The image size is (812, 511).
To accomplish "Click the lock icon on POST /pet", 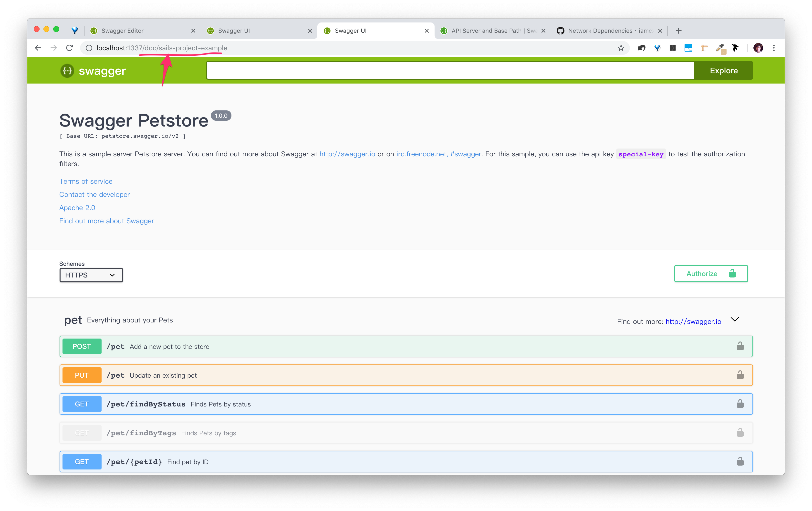I will pyautogui.click(x=740, y=346).
